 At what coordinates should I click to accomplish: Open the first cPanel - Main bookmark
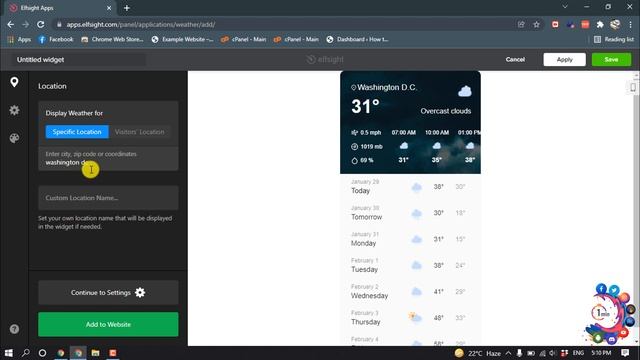coord(244,39)
